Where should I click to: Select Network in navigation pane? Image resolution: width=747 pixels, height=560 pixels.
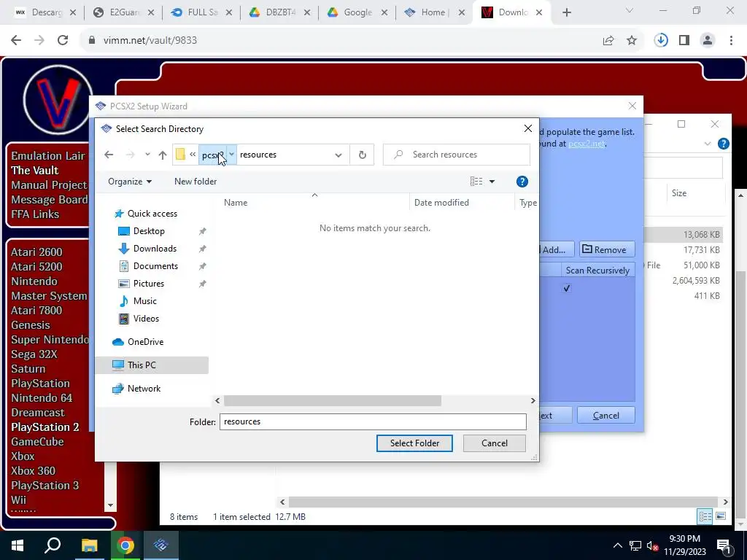[x=144, y=389]
